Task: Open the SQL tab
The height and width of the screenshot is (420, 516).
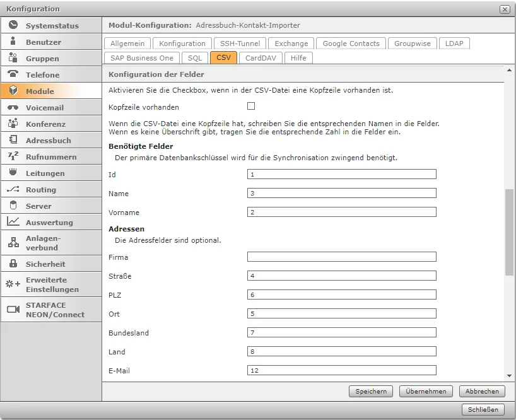Action: coord(195,58)
